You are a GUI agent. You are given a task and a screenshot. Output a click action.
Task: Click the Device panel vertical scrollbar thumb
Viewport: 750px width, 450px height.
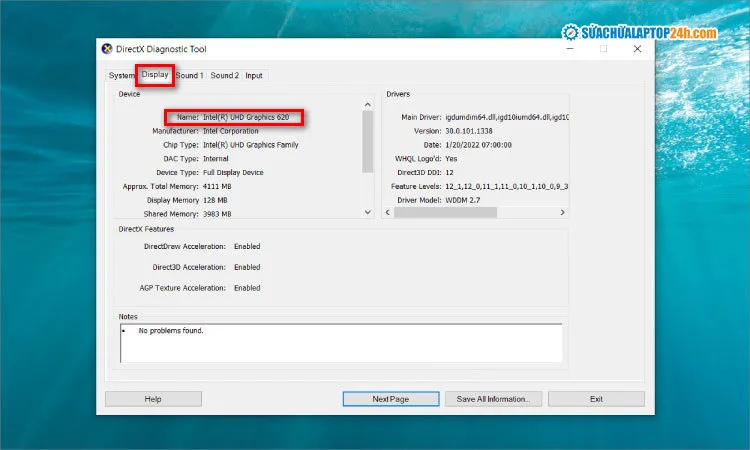pos(368,140)
